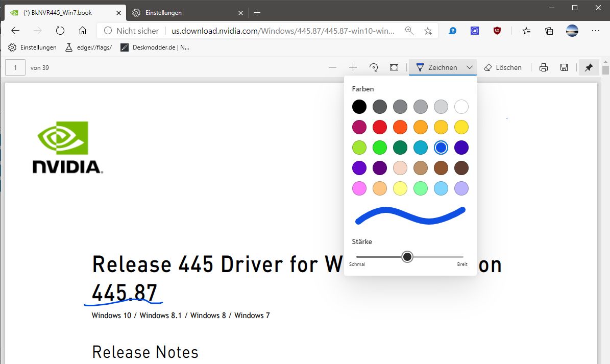The image size is (610, 364).
Task: Go back to the previous page
Action: click(15, 31)
